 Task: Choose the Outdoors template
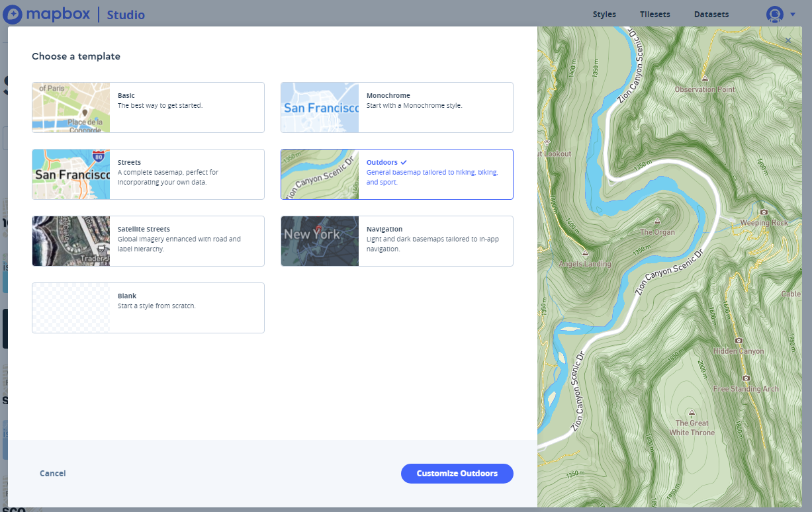tap(397, 174)
